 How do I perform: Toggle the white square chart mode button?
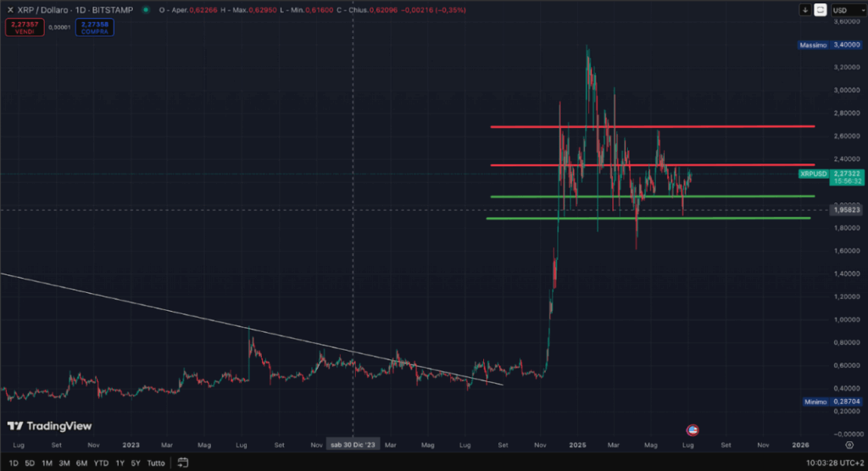[x=820, y=10]
